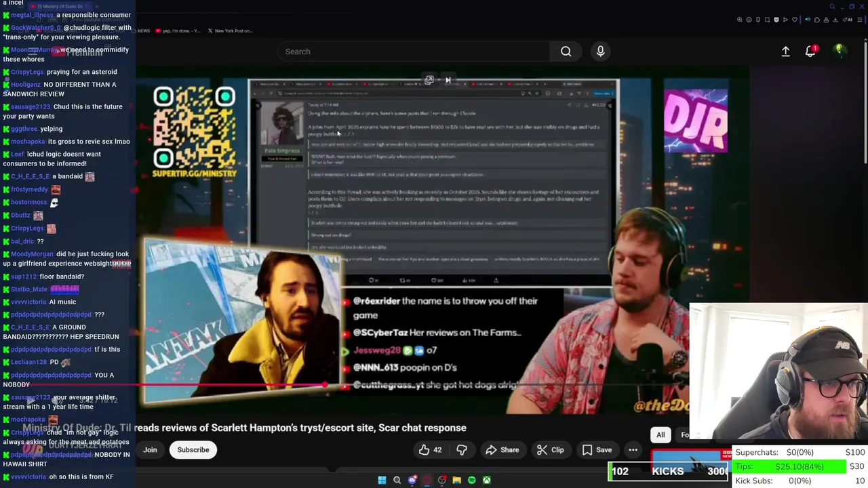Open the browser extensions cube icon
This screenshot has height=488, width=868.
click(x=817, y=20)
